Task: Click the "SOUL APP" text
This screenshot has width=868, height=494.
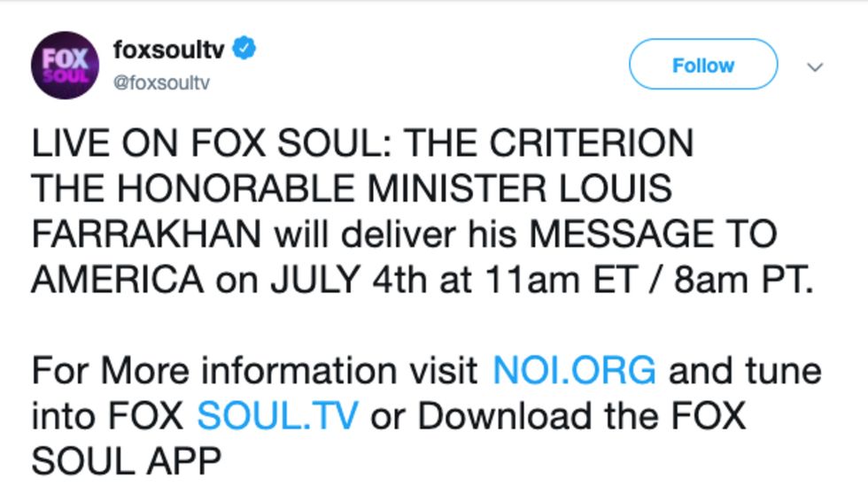Action: pyautogui.click(x=126, y=461)
